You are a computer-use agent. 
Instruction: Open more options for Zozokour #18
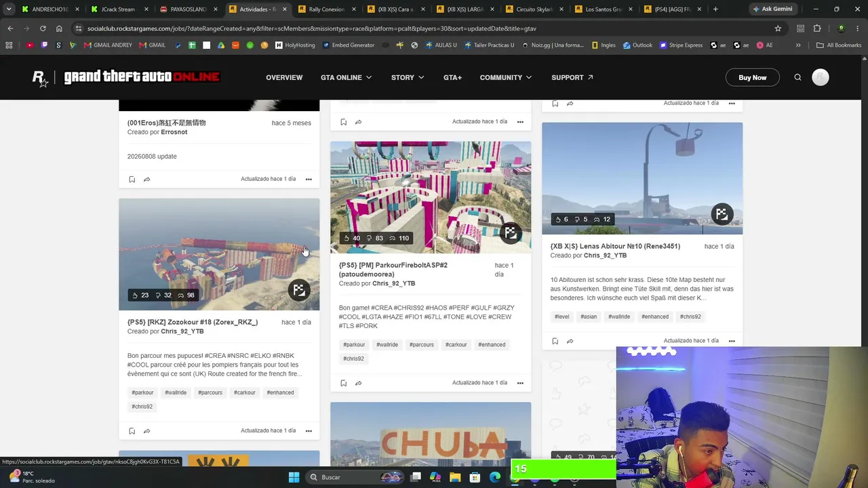tap(309, 431)
